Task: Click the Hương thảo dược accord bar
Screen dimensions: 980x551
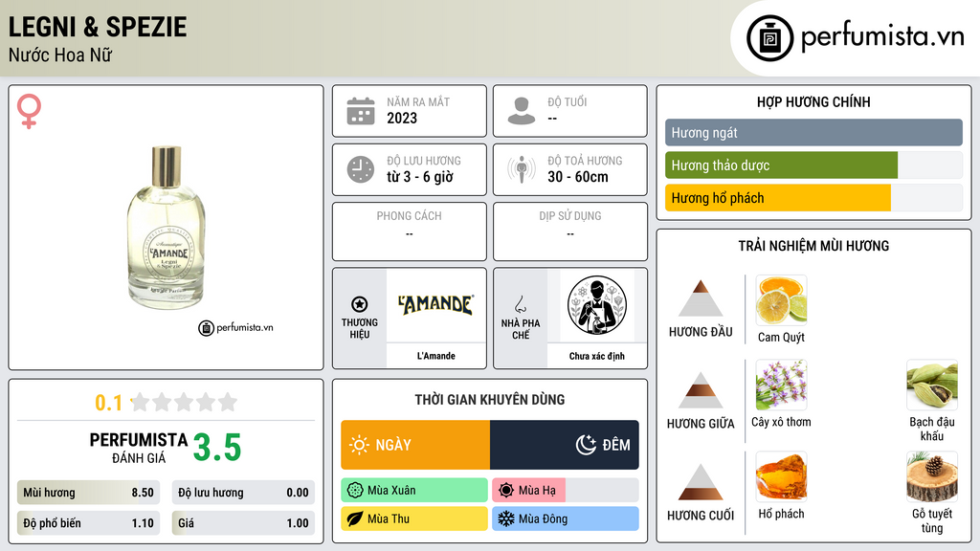Action: (813, 165)
